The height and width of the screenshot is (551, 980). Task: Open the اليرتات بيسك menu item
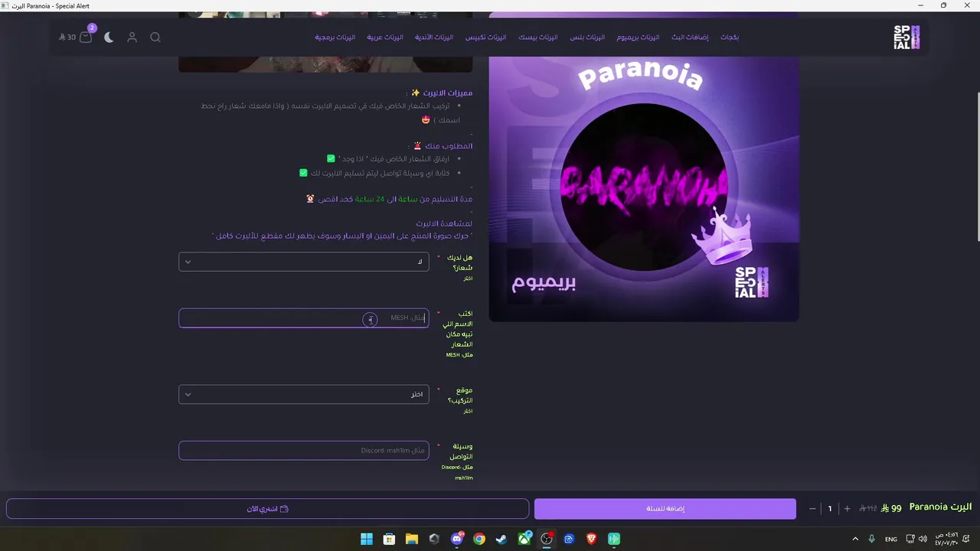click(x=537, y=37)
